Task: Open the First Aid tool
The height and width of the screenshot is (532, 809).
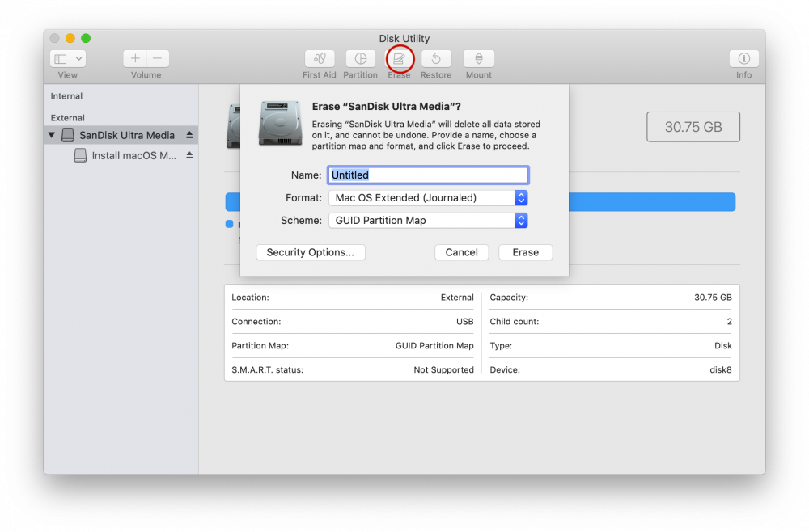Action: tap(320, 59)
